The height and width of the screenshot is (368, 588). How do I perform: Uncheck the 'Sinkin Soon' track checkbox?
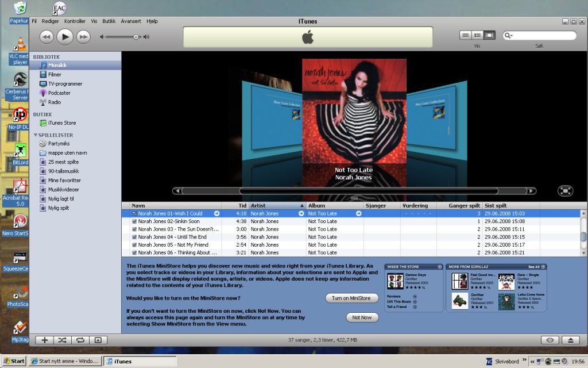(134, 221)
